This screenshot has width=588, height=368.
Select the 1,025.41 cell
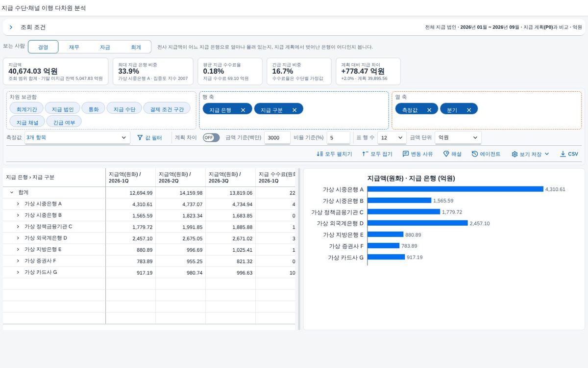tap(230, 249)
